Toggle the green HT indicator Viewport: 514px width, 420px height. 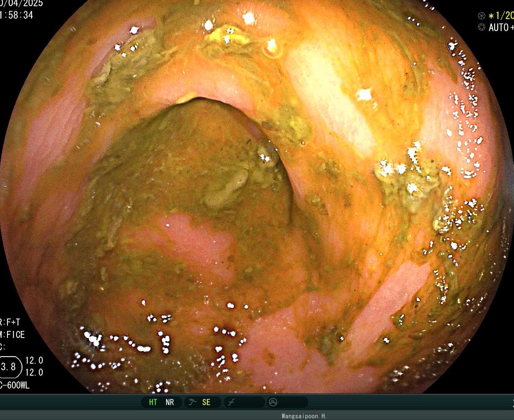click(x=153, y=402)
